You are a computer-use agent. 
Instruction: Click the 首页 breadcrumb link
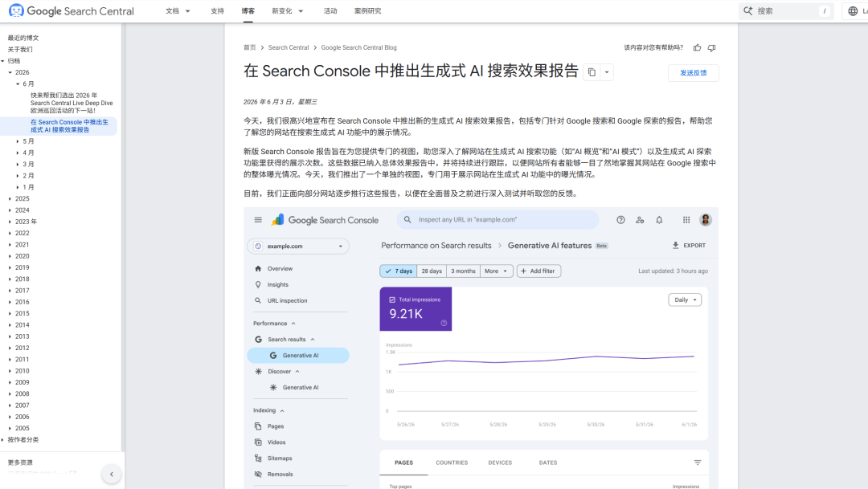[x=250, y=47]
